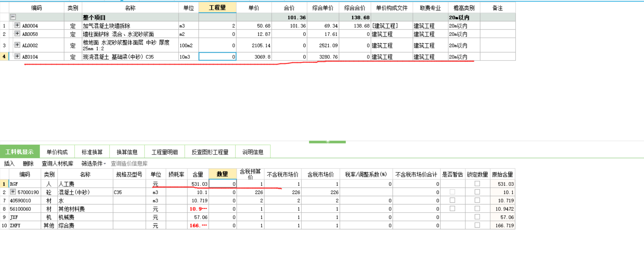Click the 备注 column header

tap(498, 8)
